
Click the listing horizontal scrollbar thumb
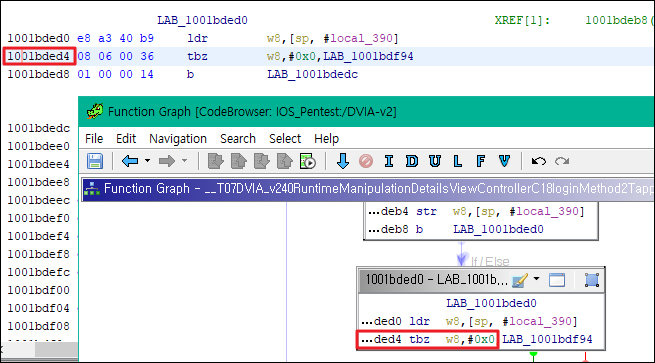click(56, 349)
